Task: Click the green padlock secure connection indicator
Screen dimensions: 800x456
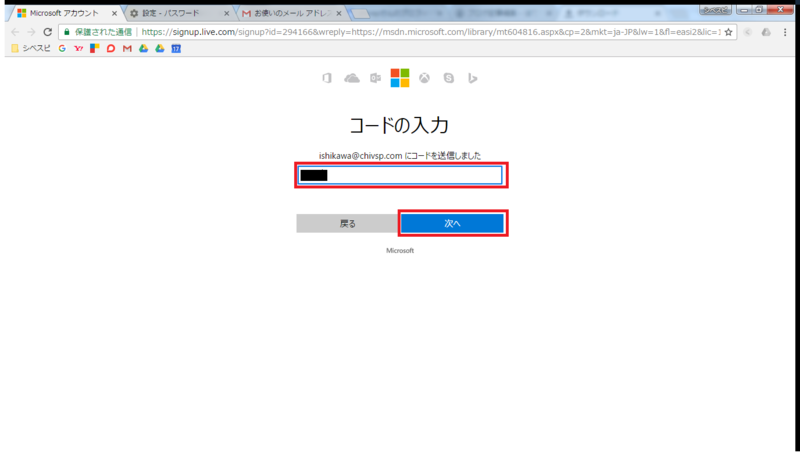Action: click(x=66, y=32)
